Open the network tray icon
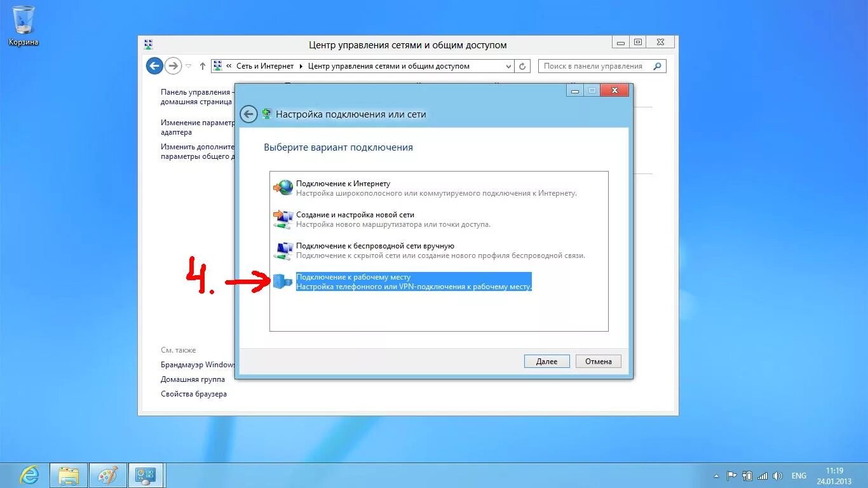The width and height of the screenshot is (868, 488). tap(763, 475)
